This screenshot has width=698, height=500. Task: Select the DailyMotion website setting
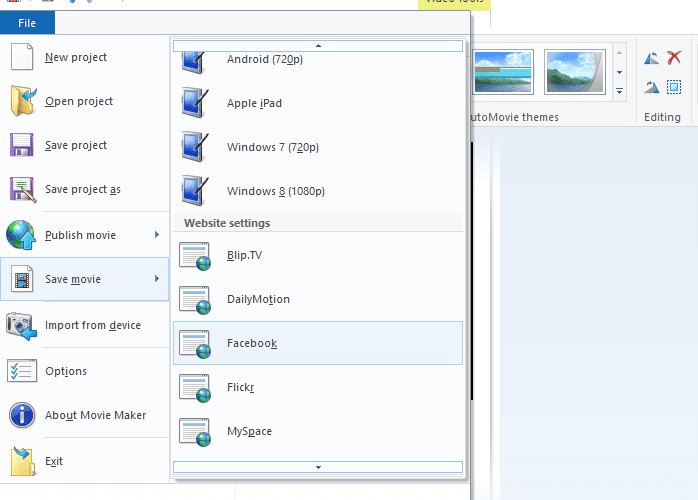318,299
